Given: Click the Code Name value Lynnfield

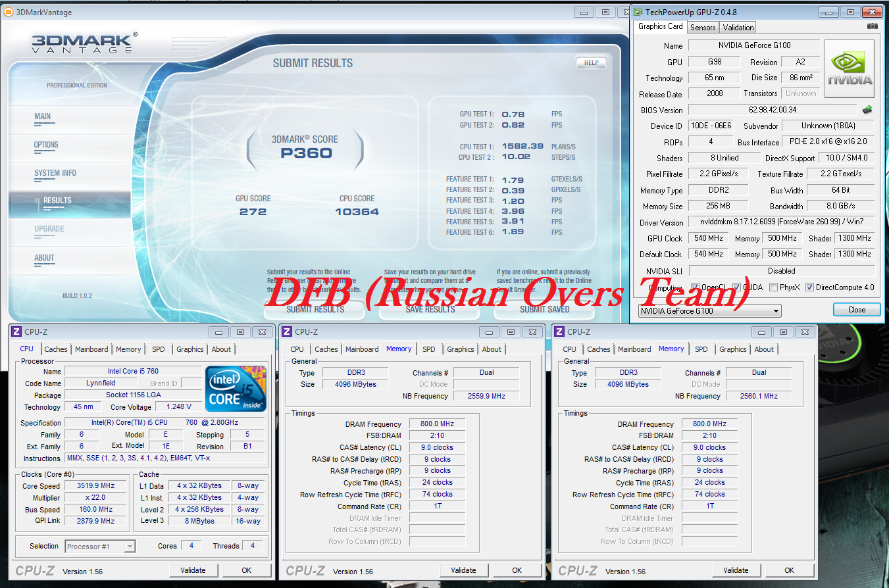Looking at the screenshot, I should [101, 383].
